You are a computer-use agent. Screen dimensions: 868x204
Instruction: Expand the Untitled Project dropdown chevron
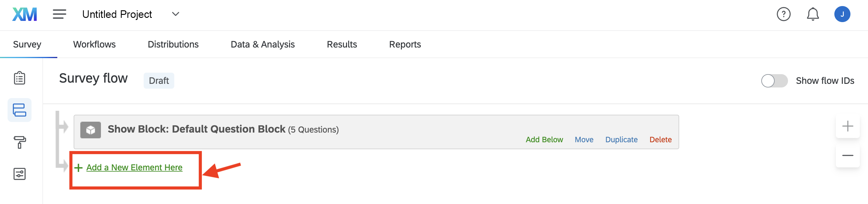pos(175,14)
